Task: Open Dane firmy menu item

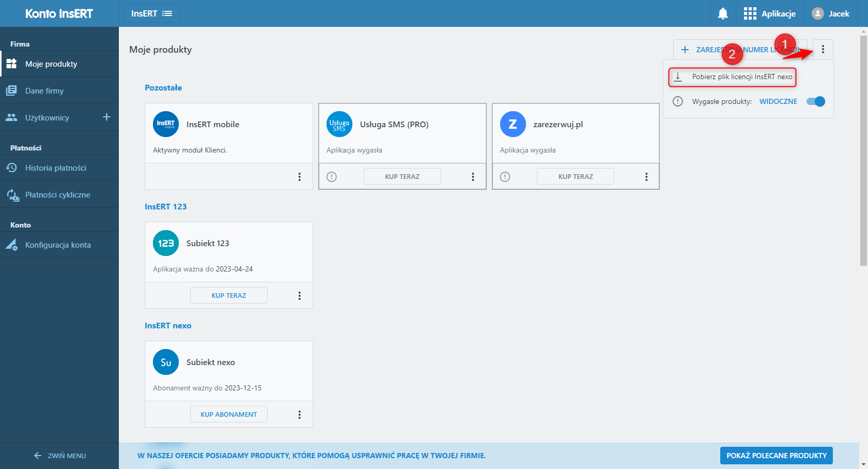Action: 59,90
